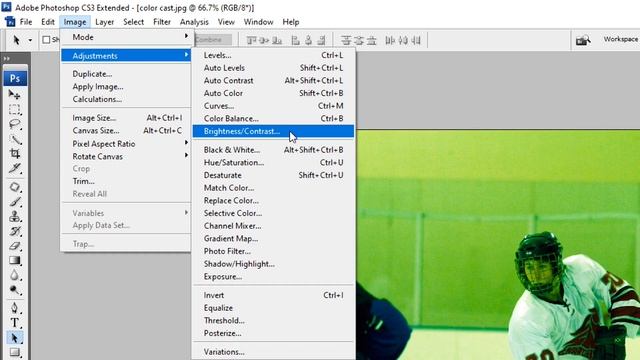Choose Curves in the Adjustments submenu
The width and height of the screenshot is (640, 360).
click(x=273, y=106)
